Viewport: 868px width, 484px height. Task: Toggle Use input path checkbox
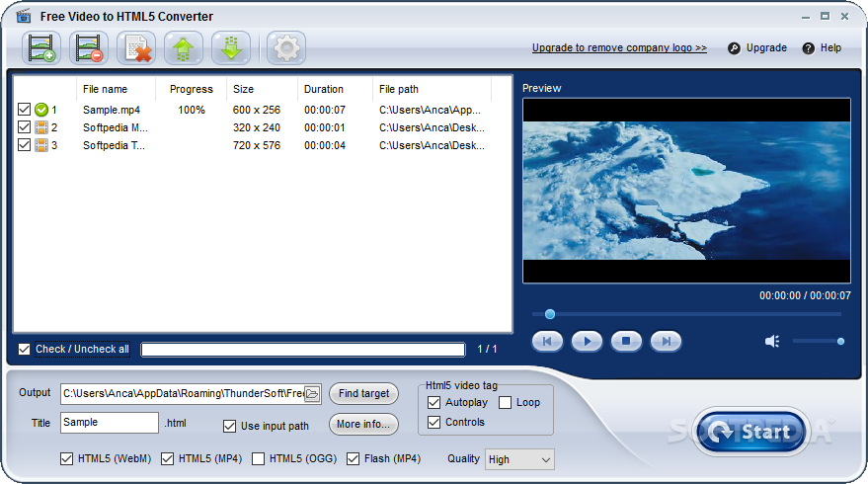(229, 426)
